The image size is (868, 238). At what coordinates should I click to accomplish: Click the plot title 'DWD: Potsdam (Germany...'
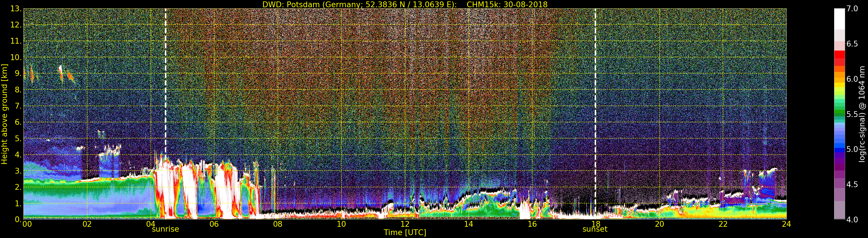[405, 4]
